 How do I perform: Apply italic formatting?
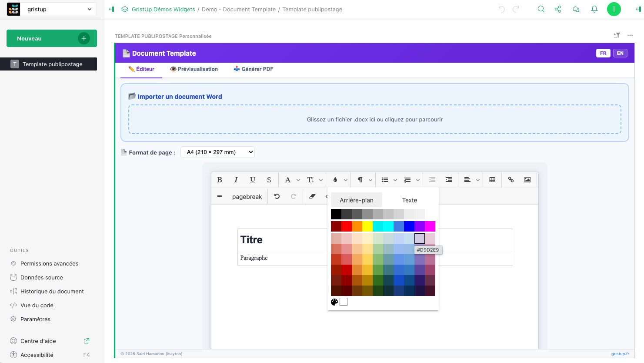236,180
